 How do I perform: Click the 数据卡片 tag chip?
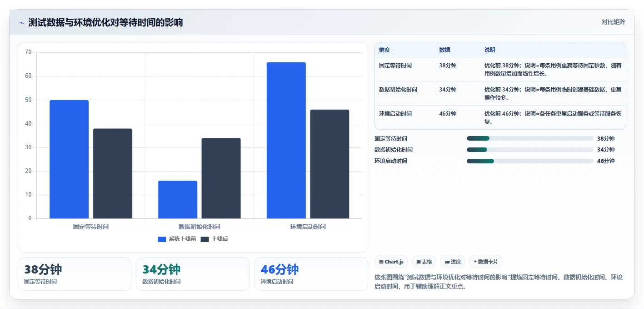click(x=486, y=262)
